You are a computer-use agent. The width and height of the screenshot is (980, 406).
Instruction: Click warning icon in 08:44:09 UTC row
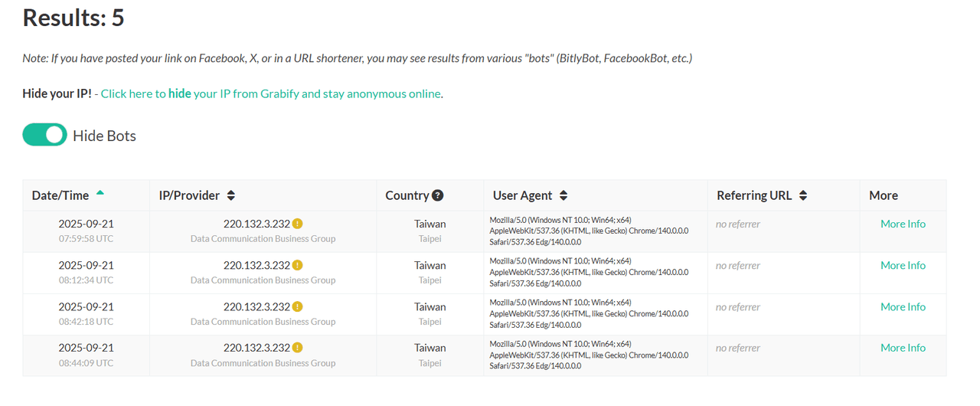click(x=298, y=347)
